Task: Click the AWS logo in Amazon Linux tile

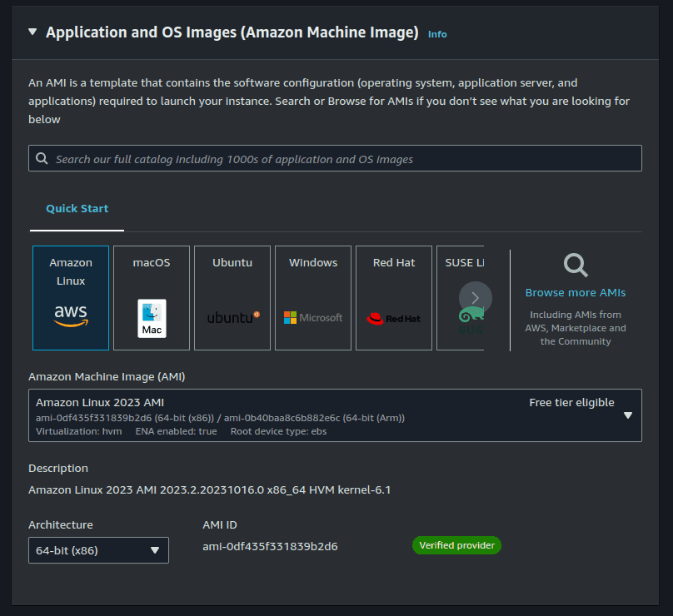Action: (71, 315)
